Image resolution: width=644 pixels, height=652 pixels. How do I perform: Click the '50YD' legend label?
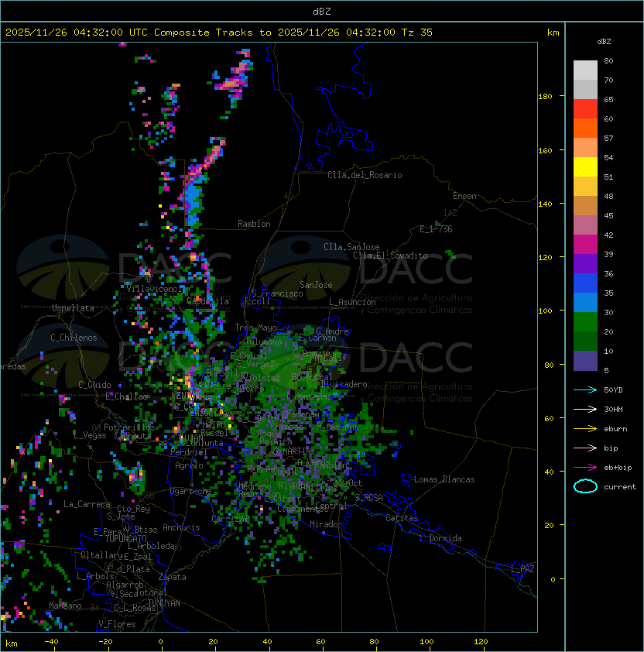tap(613, 389)
